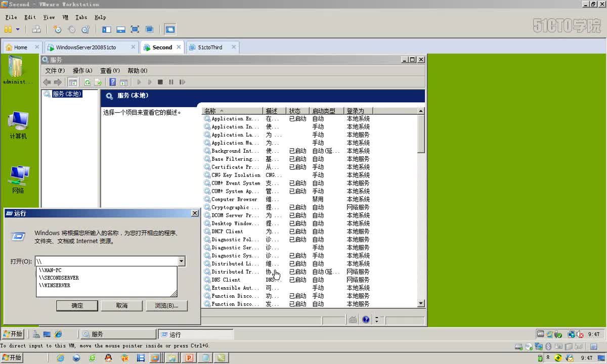Click 取消 button in Run dialog
Image resolution: width=607 pixels, height=364 pixels.
[x=122, y=306]
